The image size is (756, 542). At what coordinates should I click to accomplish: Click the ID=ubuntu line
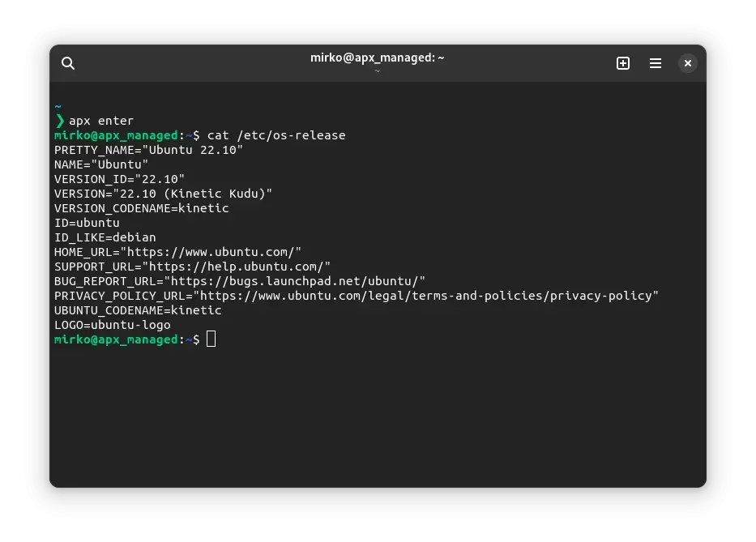[87, 223]
